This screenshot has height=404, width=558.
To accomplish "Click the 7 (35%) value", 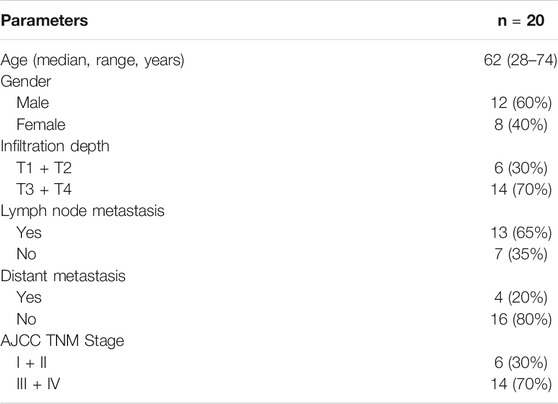I will [x=521, y=255].
